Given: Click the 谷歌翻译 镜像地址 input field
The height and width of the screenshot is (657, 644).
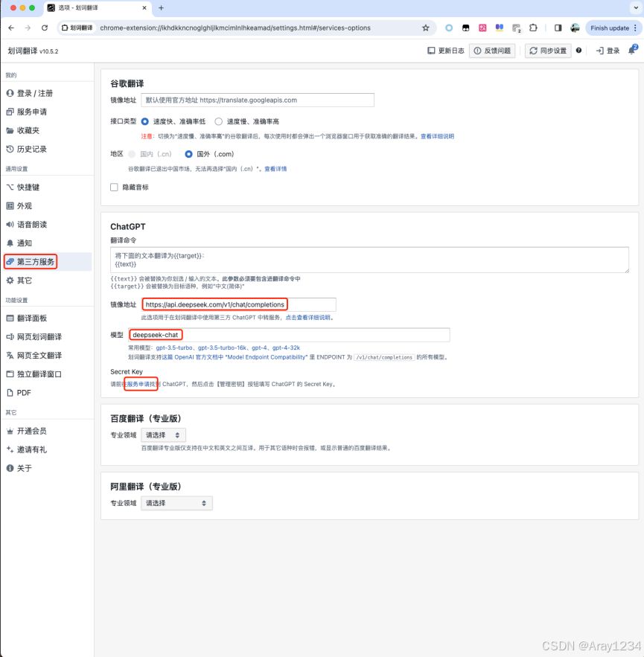Looking at the screenshot, I should click(x=258, y=100).
